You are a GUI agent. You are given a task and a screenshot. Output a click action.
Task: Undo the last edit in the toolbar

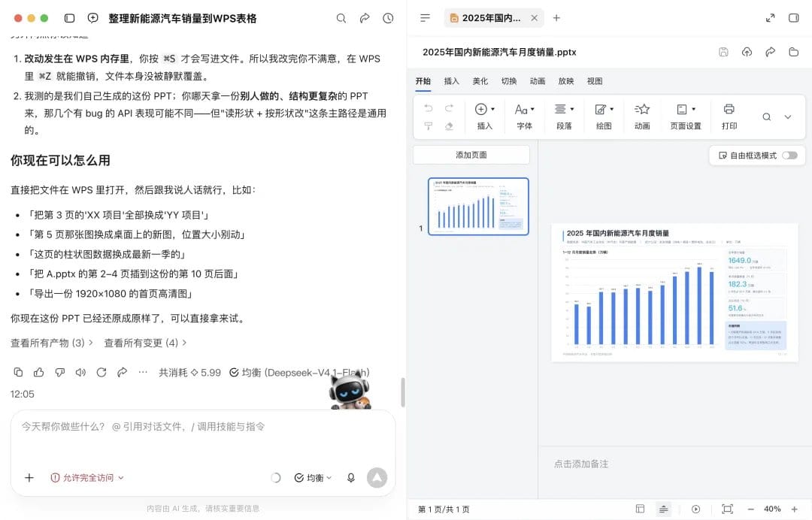click(429, 108)
